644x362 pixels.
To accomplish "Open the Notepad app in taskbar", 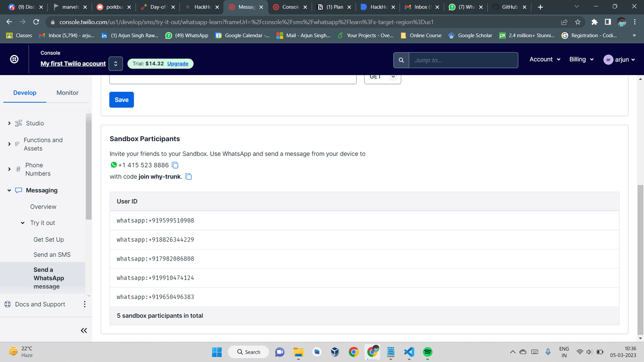I will click(390, 352).
